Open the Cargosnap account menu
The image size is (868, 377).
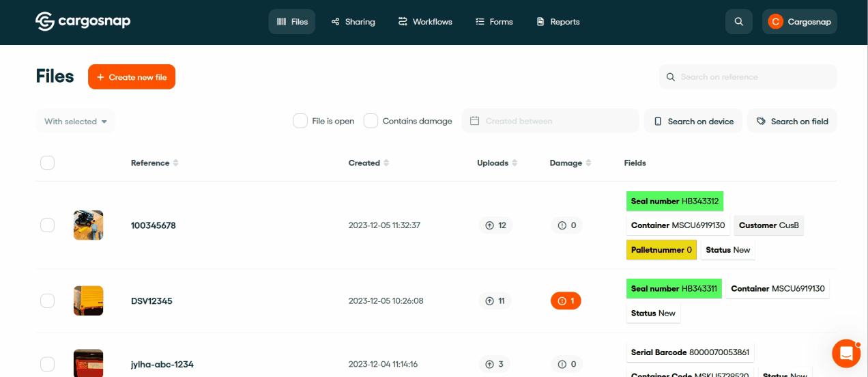click(x=800, y=22)
